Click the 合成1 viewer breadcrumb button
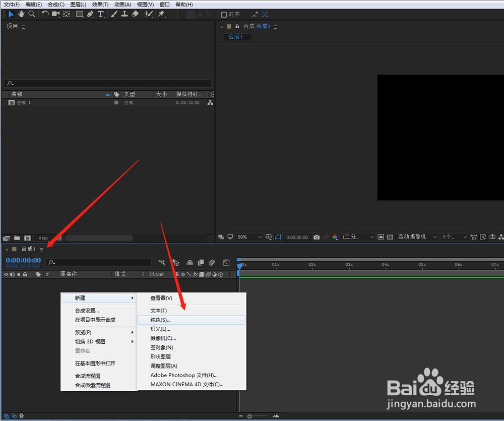The height and width of the screenshot is (421, 504). pos(237,37)
